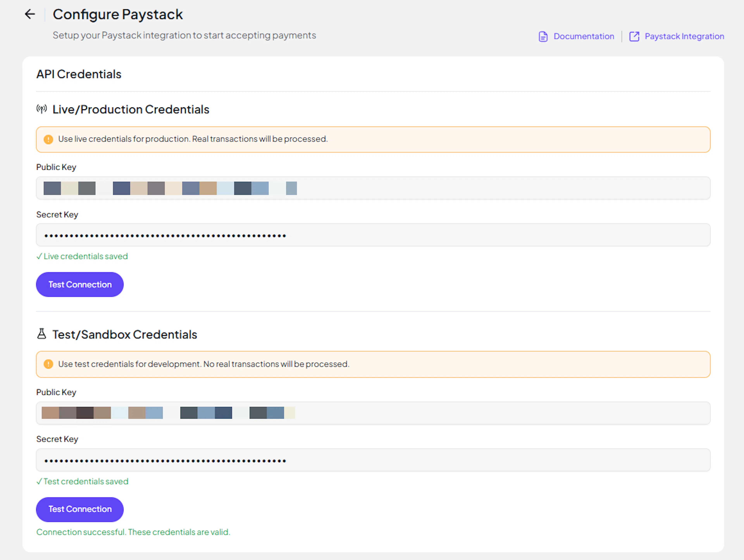Viewport: 744px width, 560px height.
Task: Click the Test/Sandbox Credentials heading
Action: coord(124,334)
